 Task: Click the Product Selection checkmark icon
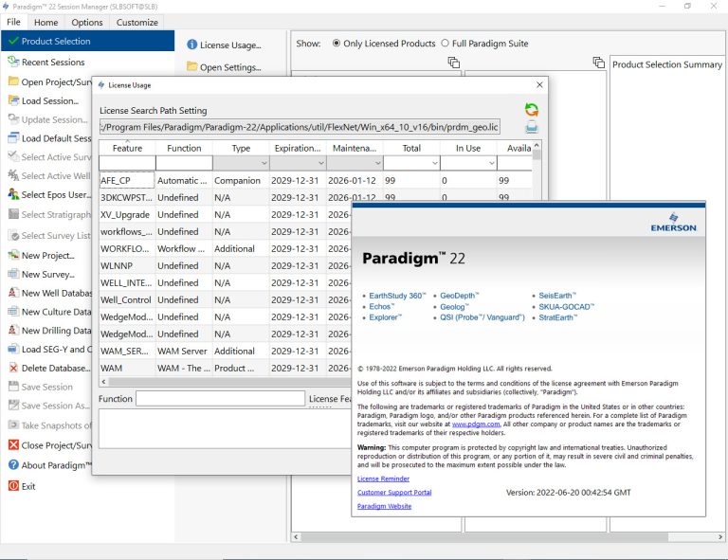click(13, 41)
